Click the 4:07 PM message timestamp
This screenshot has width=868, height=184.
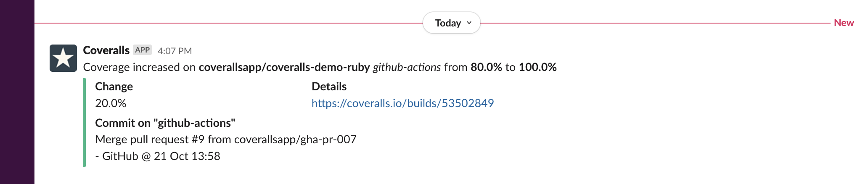point(175,51)
